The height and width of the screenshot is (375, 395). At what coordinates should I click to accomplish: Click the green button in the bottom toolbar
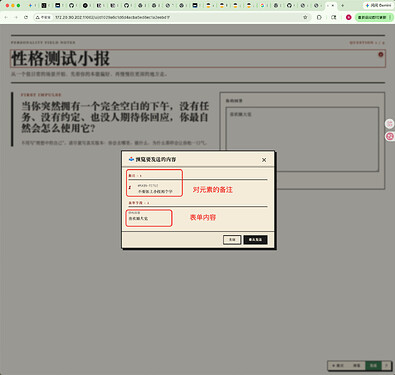(x=373, y=366)
